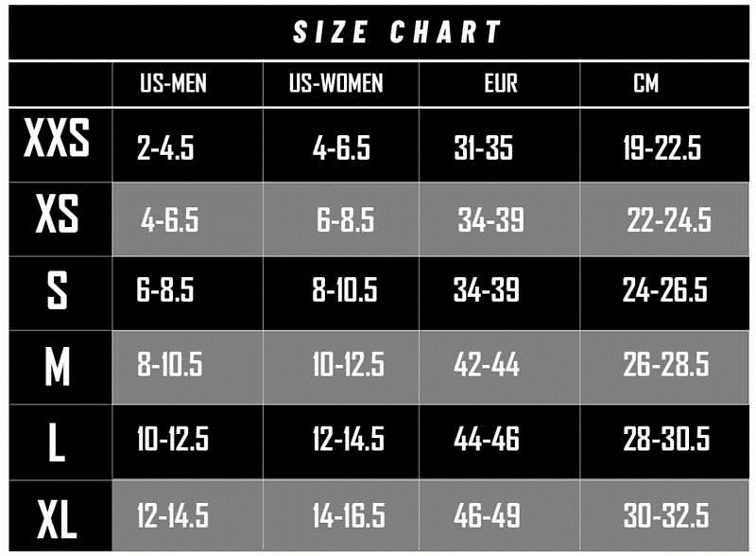Select the US-WOMEN column header
The width and height of the screenshot is (756, 556).
tap(336, 83)
